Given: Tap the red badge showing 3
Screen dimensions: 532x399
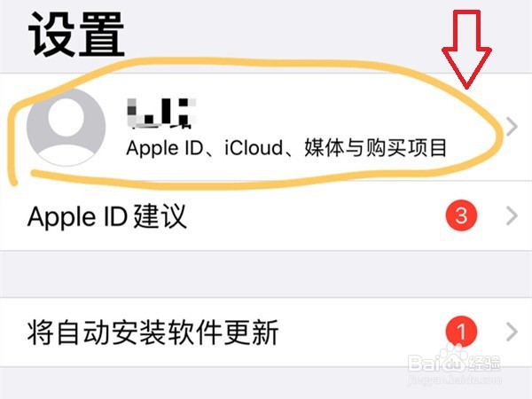Looking at the screenshot, I should 461,215.
